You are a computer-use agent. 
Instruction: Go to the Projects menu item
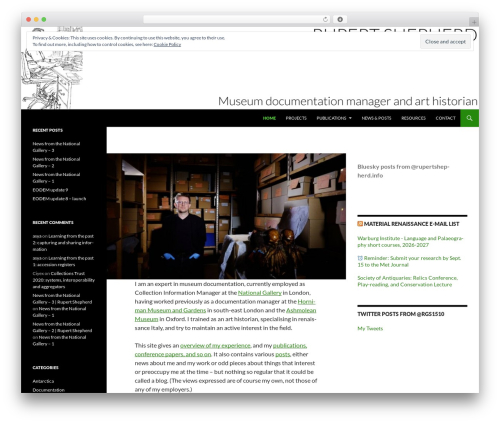click(296, 118)
